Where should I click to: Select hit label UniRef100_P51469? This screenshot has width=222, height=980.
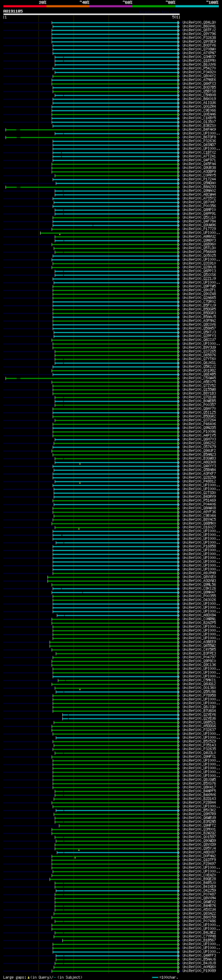pyautogui.click(x=199, y=501)
